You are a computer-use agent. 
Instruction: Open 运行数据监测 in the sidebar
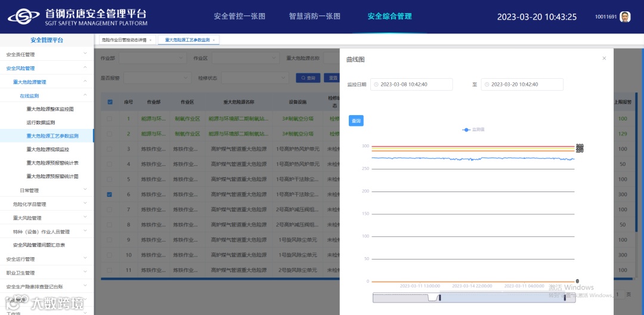41,122
